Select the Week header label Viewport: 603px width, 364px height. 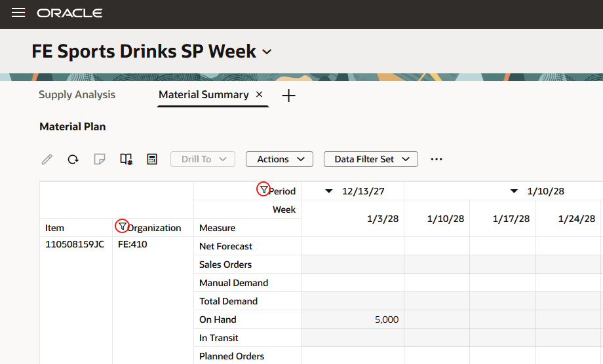coord(284,209)
